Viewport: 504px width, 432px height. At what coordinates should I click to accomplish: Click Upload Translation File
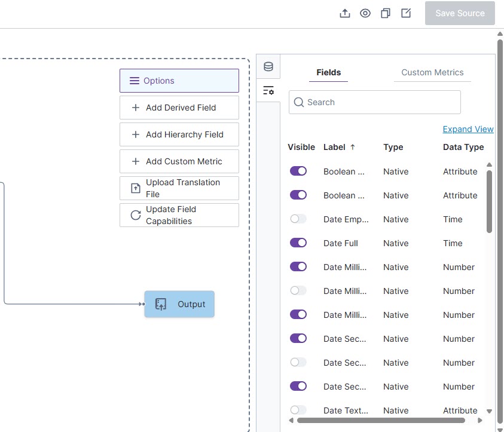(x=179, y=188)
